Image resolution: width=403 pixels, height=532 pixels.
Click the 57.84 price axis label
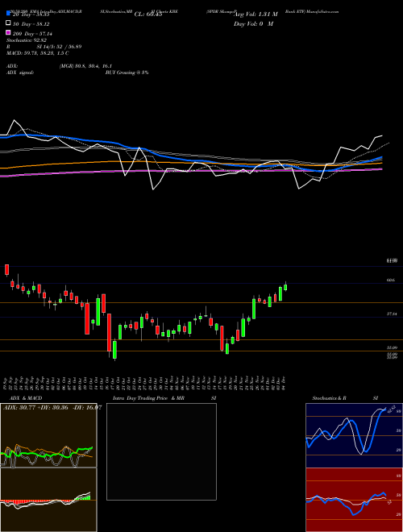392,314
